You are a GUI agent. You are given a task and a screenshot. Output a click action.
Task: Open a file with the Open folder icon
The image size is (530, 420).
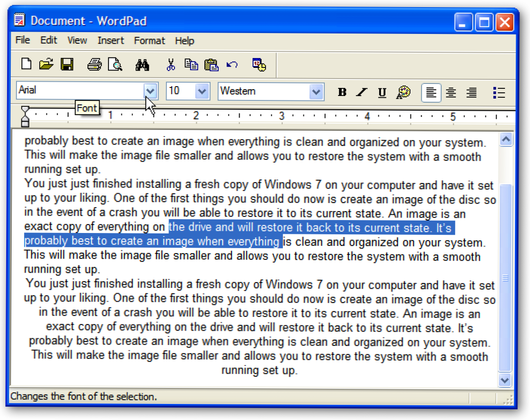pyautogui.click(x=46, y=64)
